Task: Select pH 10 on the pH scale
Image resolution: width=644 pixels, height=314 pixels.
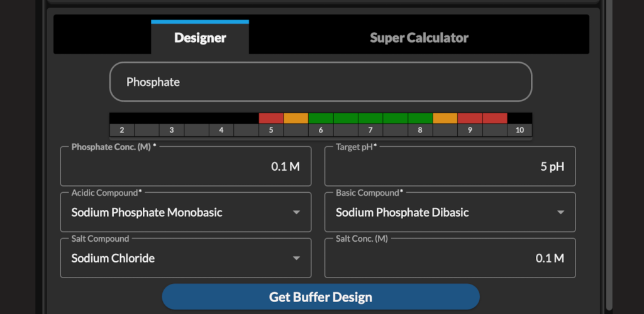Action: 520,131
